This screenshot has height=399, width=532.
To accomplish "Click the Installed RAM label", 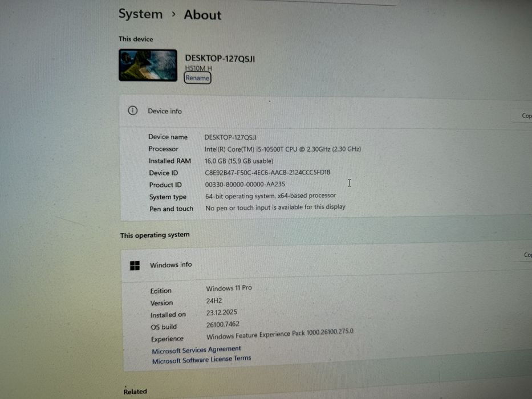I will click(x=170, y=161).
